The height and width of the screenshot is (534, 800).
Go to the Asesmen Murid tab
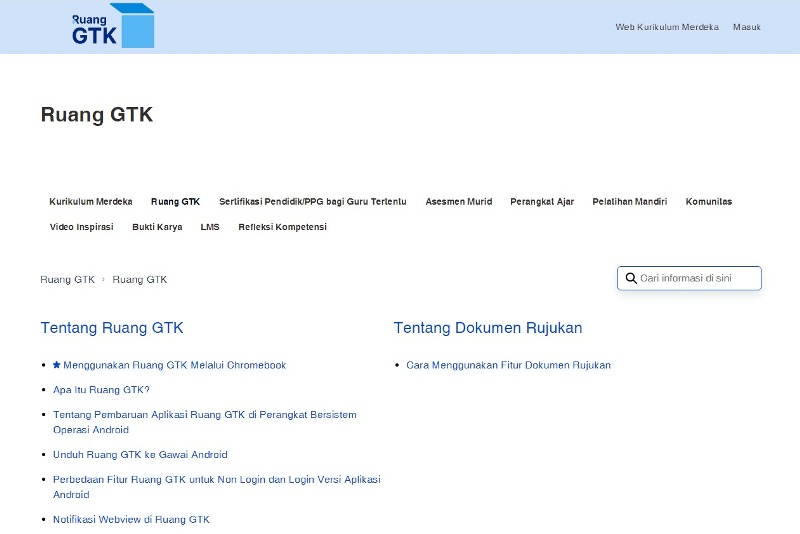[x=459, y=201]
